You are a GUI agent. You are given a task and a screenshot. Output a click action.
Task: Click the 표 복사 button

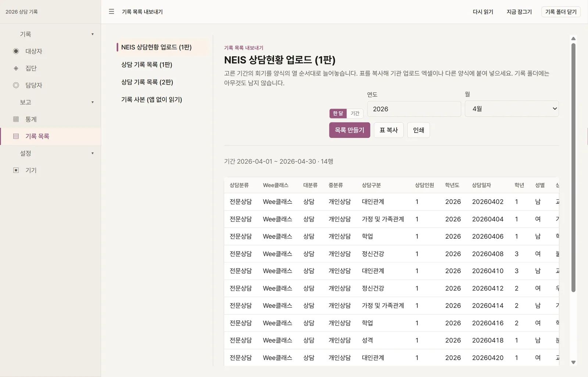[x=389, y=130]
